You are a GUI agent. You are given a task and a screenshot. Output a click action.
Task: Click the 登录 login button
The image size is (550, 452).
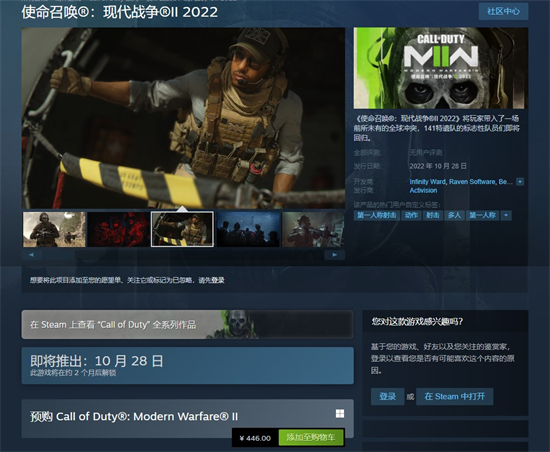(x=388, y=396)
